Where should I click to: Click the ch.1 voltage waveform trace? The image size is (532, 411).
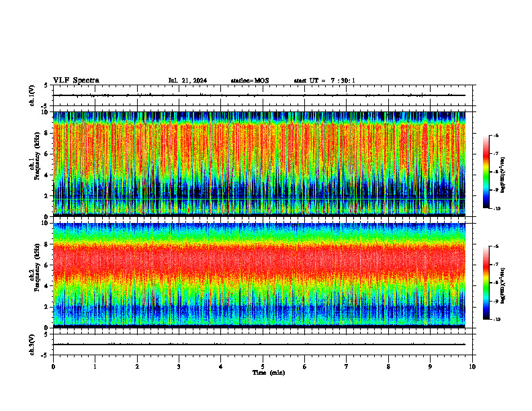(x=259, y=95)
